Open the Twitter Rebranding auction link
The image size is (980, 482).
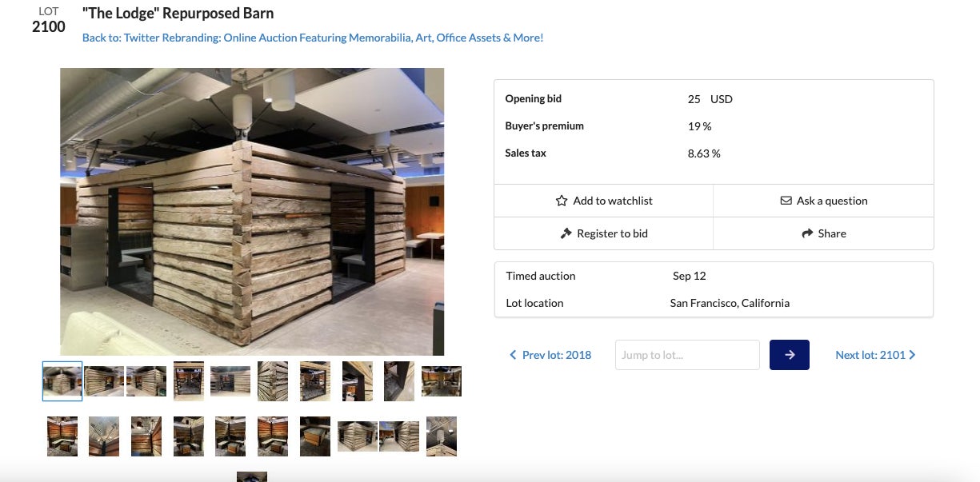311,38
